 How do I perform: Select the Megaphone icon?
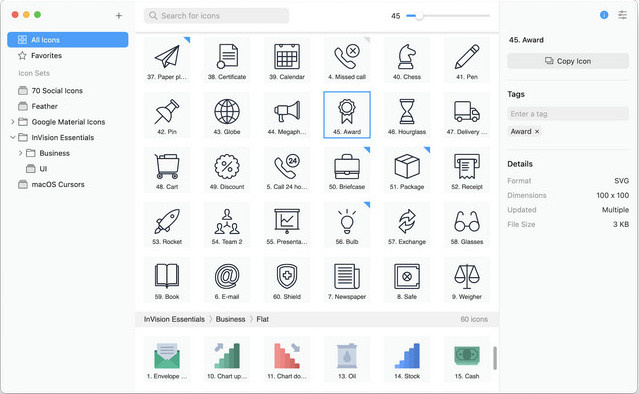[287, 115]
